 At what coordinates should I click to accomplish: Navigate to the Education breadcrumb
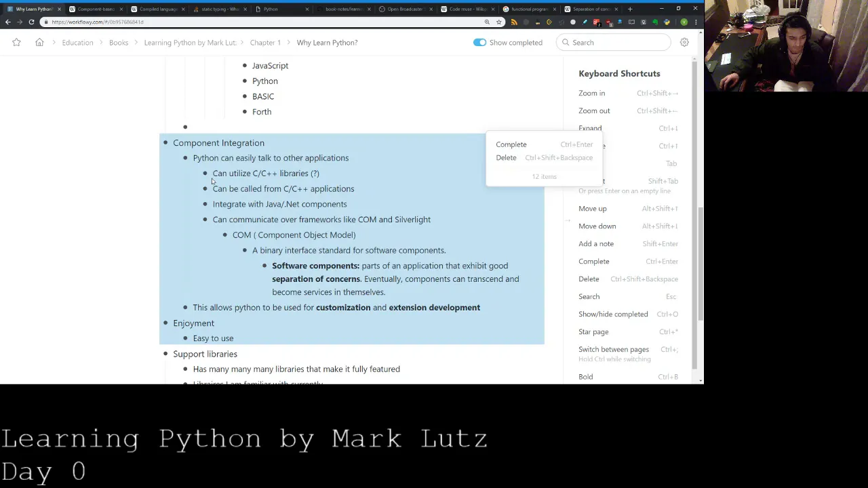pos(77,42)
